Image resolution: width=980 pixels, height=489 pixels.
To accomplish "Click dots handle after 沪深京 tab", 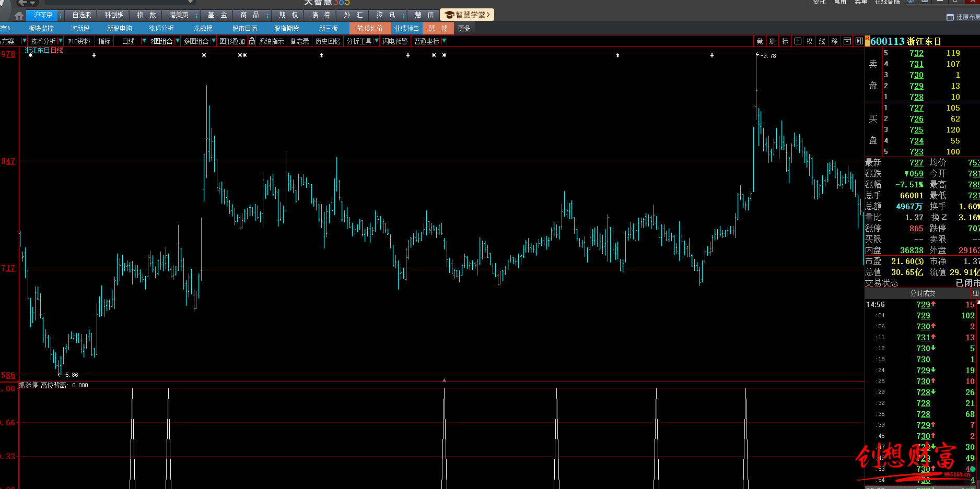I will tap(61, 16).
